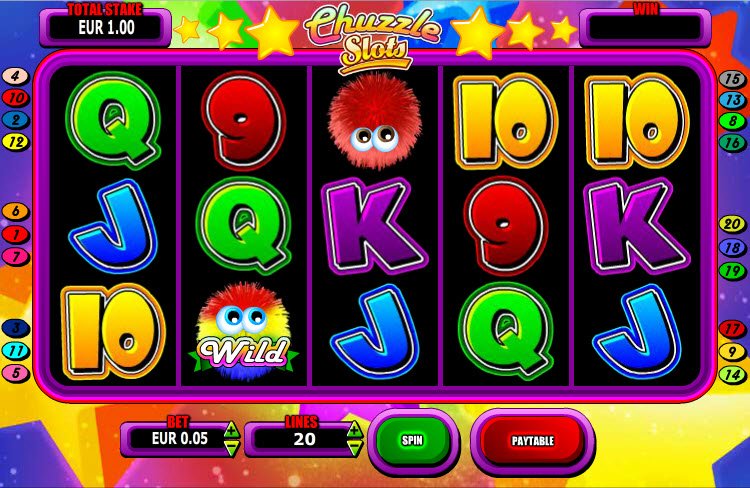Select payline marker number 17
This screenshot has height=488, width=750.
[x=732, y=329]
